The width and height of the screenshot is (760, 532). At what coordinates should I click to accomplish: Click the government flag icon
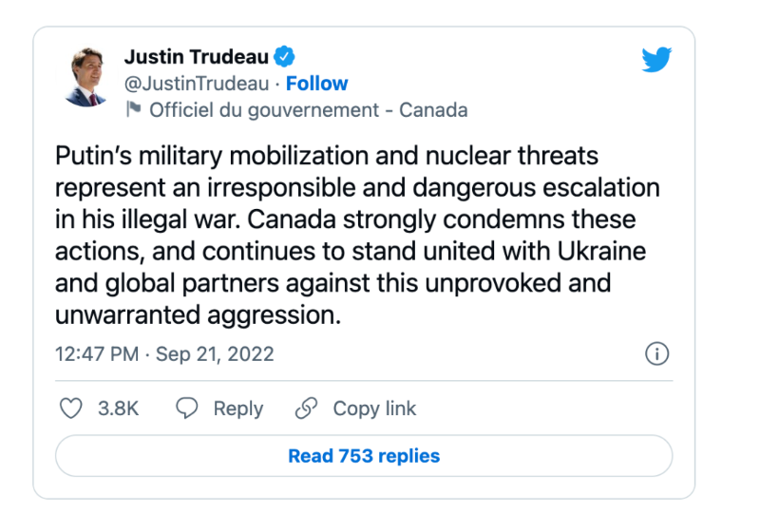tap(133, 110)
